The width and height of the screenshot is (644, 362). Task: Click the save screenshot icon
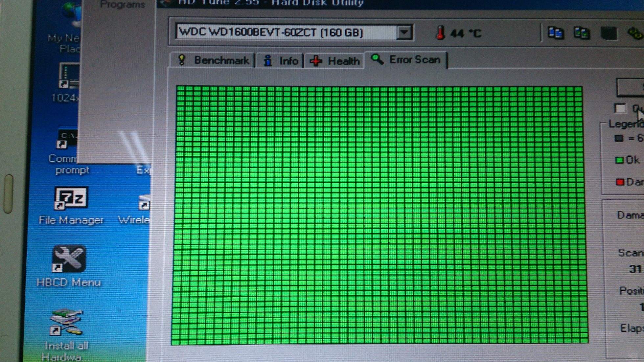pos(609,33)
